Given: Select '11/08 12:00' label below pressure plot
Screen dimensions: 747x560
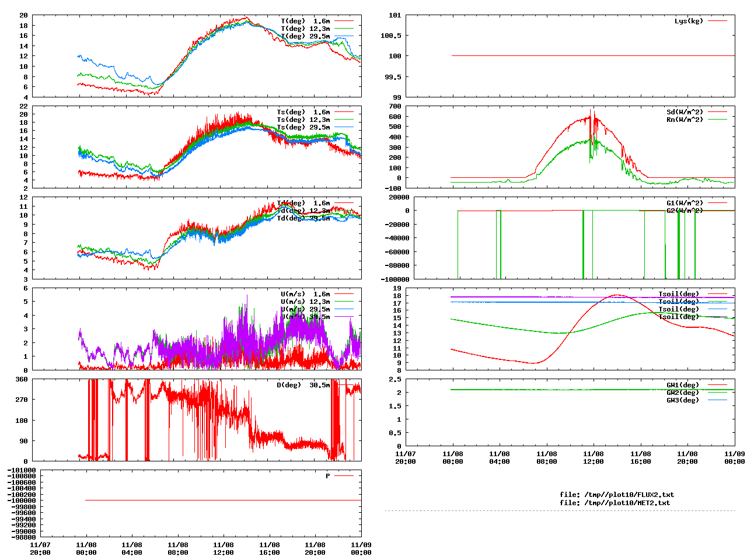Looking at the screenshot, I should coord(224,549).
